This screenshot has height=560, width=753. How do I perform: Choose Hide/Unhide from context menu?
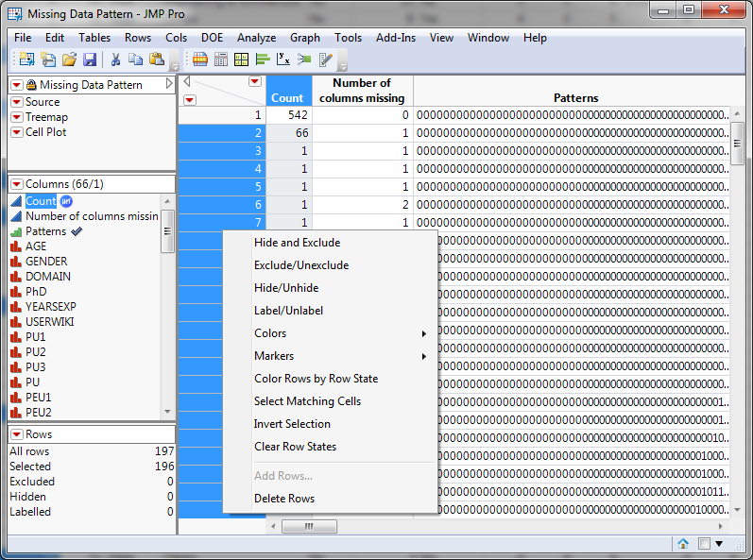331,288
